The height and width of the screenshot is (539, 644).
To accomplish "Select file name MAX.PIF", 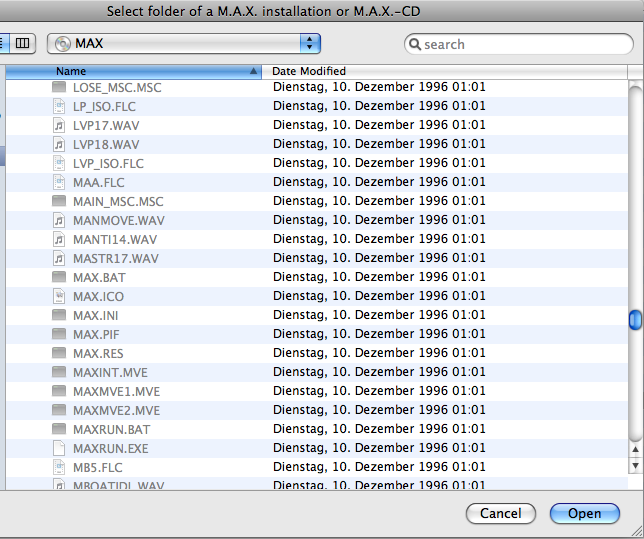I will click(x=96, y=334).
